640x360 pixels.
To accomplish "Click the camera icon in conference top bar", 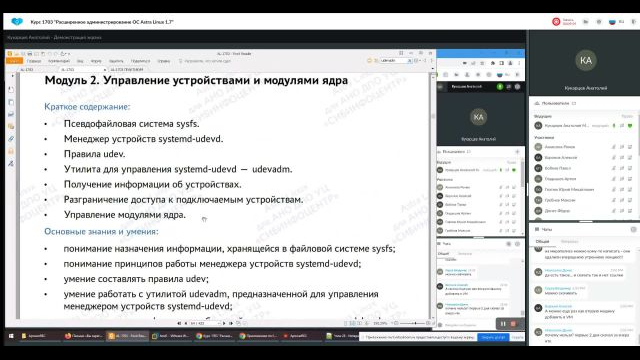I will click(586, 22).
